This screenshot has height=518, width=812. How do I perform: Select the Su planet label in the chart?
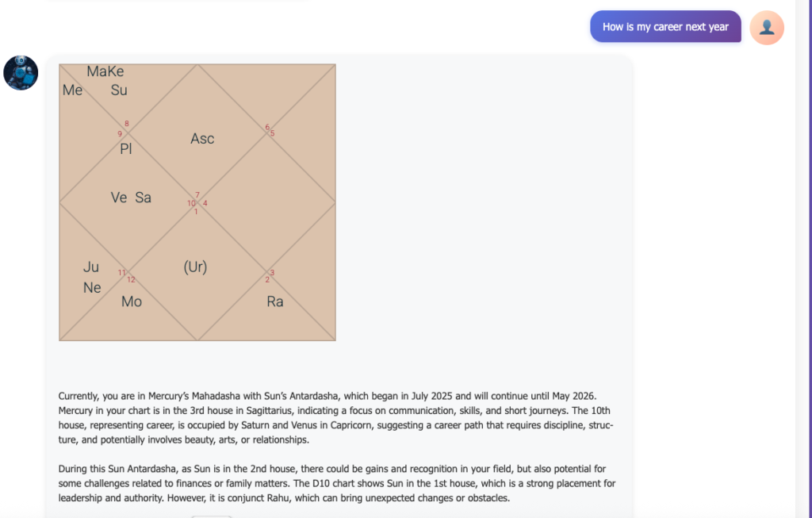(x=119, y=90)
